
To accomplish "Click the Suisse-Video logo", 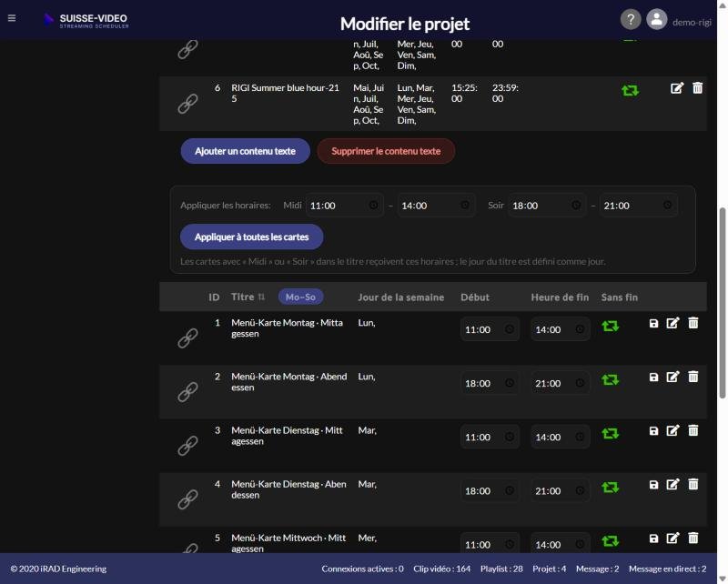I will [x=86, y=20].
